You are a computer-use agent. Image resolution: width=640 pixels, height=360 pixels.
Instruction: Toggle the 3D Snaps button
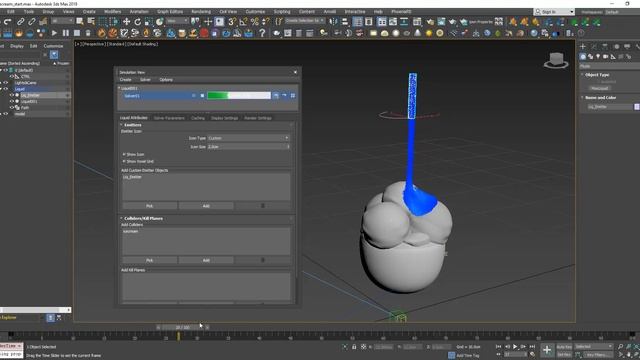pyautogui.click(x=232, y=22)
